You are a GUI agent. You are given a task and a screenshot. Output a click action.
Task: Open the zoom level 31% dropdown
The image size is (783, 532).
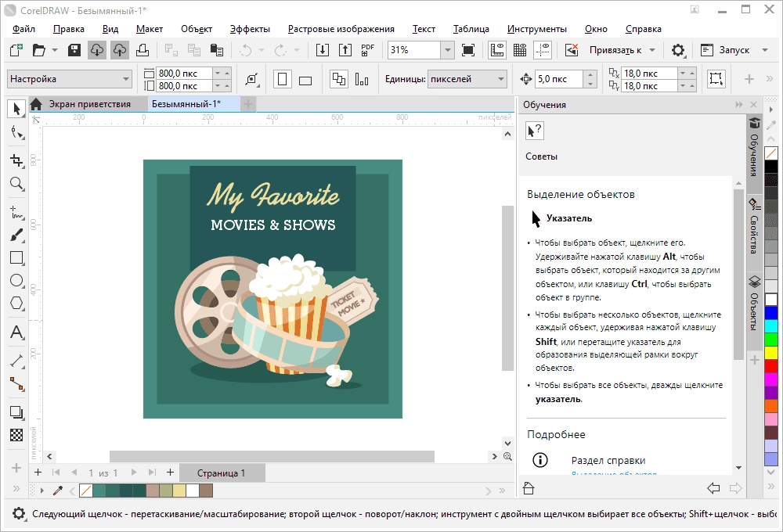tap(447, 50)
